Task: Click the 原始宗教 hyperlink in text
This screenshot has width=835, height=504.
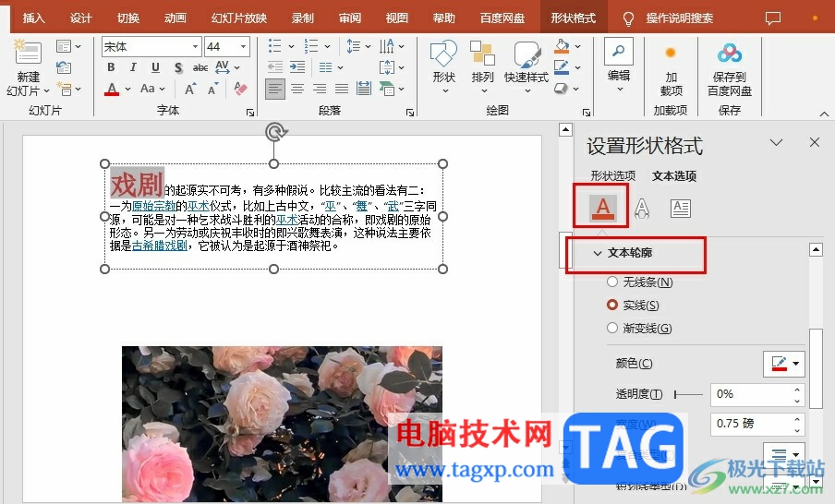Action: [154, 206]
